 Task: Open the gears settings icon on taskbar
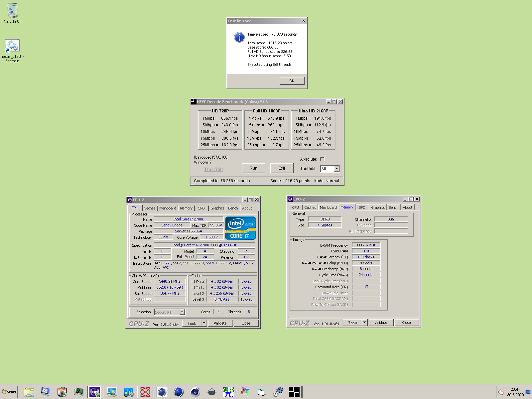[x=278, y=392]
